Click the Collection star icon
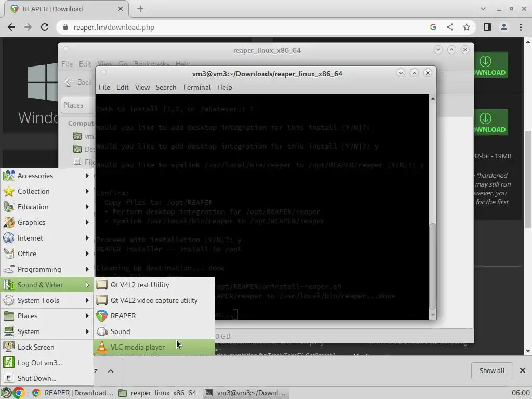The height and width of the screenshot is (399, 532). pyautogui.click(x=8, y=191)
